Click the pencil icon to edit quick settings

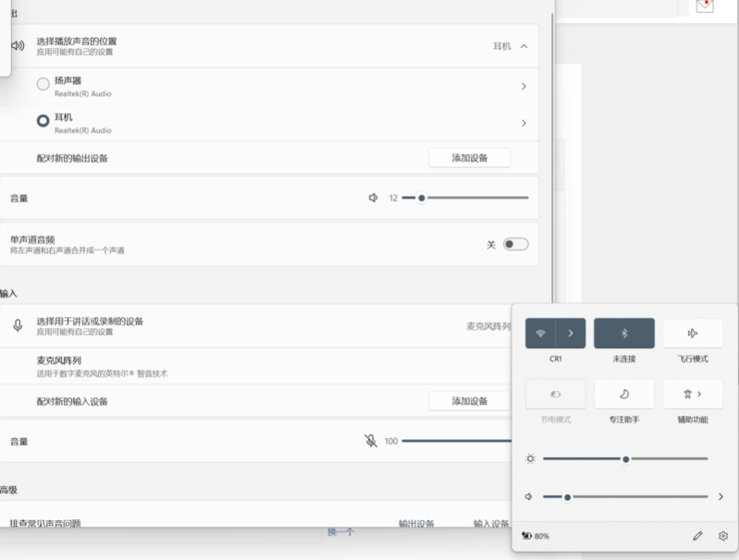(697, 536)
